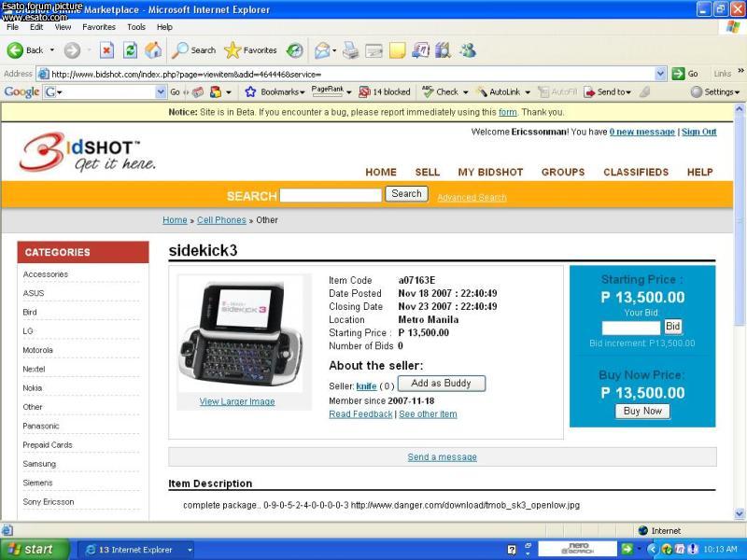Click the Buy Now button
The height and width of the screenshot is (560, 747).
[642, 411]
